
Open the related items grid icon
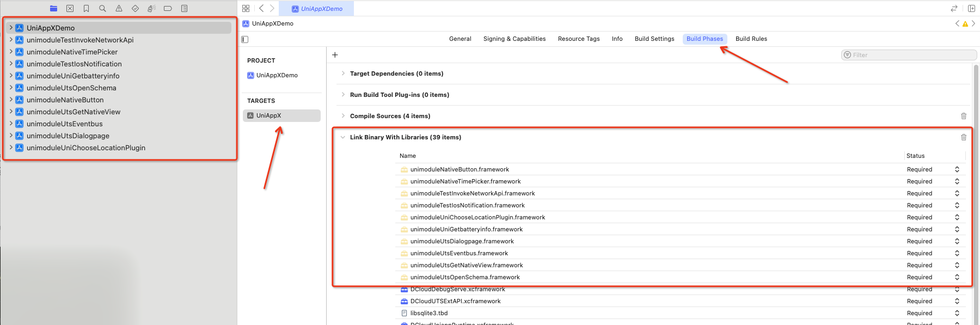tap(246, 8)
